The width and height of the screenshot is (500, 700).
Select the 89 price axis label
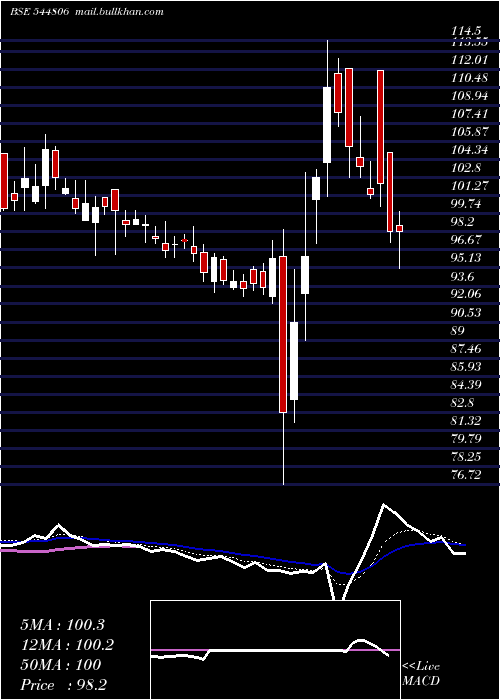click(458, 330)
